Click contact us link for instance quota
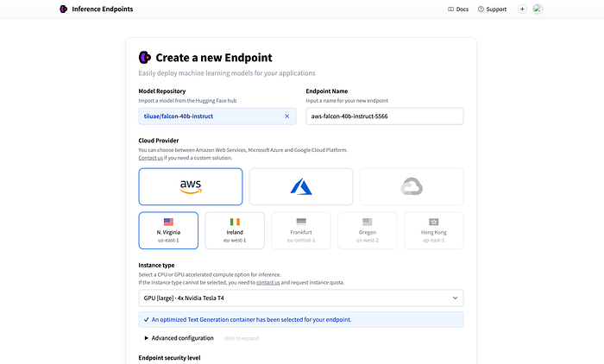The width and height of the screenshot is (604, 364). [x=268, y=283]
